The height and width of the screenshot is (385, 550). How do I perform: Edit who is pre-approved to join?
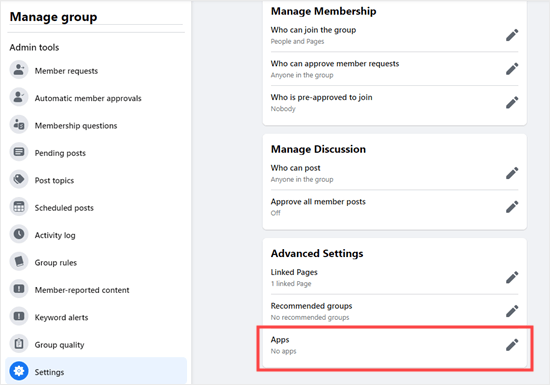[512, 102]
